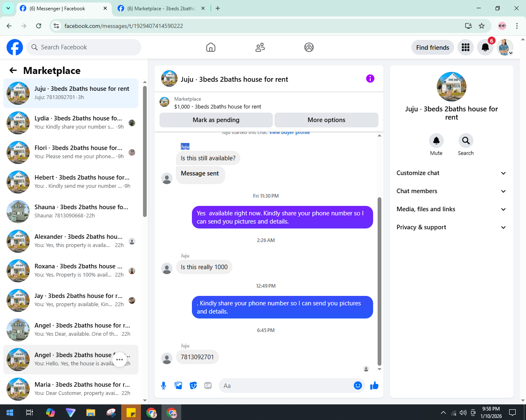The width and height of the screenshot is (526, 420).
Task: Open the apps grid menu icon
Action: (x=466, y=47)
